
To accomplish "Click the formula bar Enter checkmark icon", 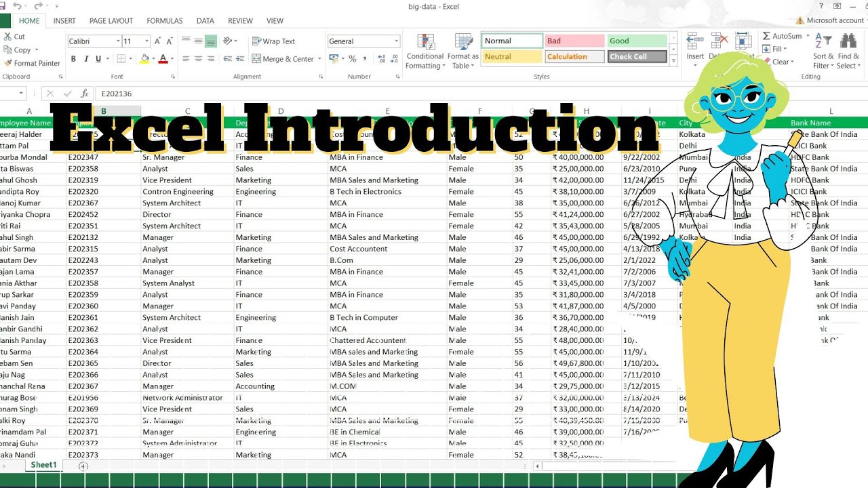I will (x=67, y=94).
